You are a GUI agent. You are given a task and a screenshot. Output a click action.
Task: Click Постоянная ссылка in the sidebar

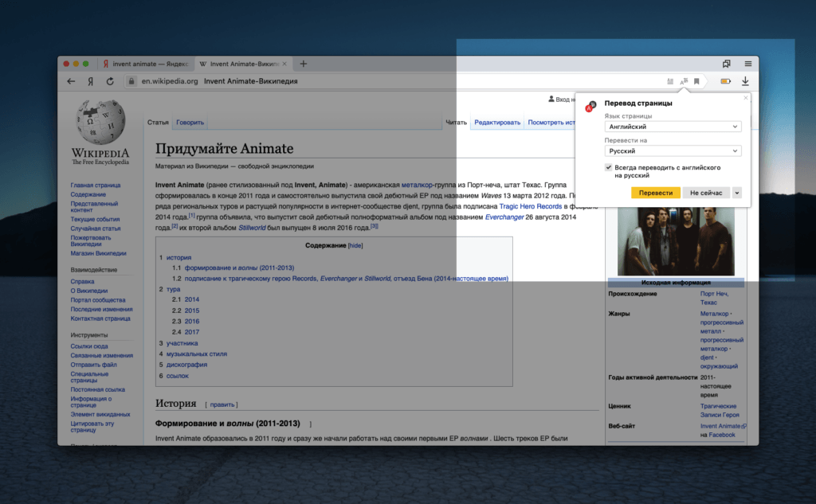(x=98, y=389)
